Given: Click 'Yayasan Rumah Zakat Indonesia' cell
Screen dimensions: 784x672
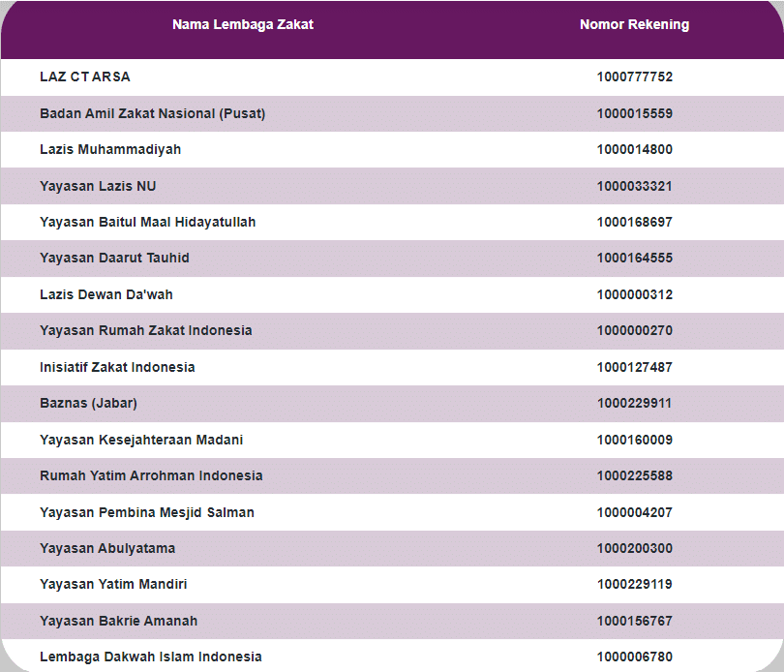Looking at the screenshot, I should tap(146, 331).
